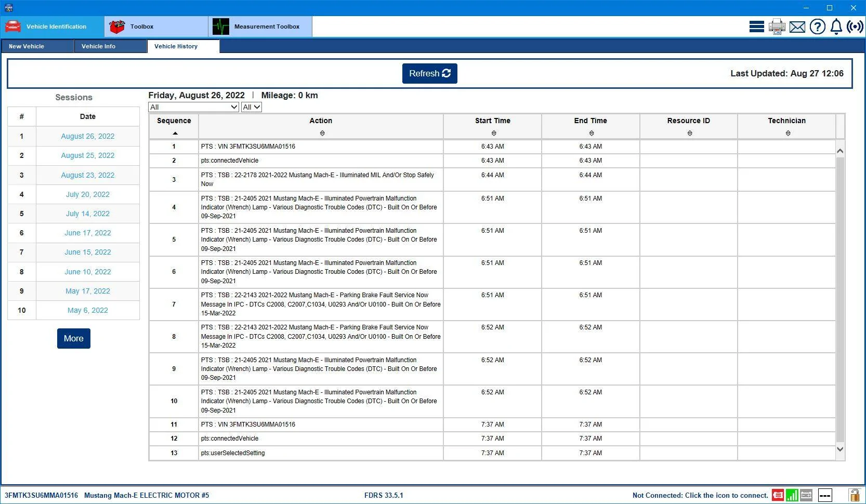Click the printer icon in the toolbar
This screenshot has height=504, width=866.
point(777,26)
